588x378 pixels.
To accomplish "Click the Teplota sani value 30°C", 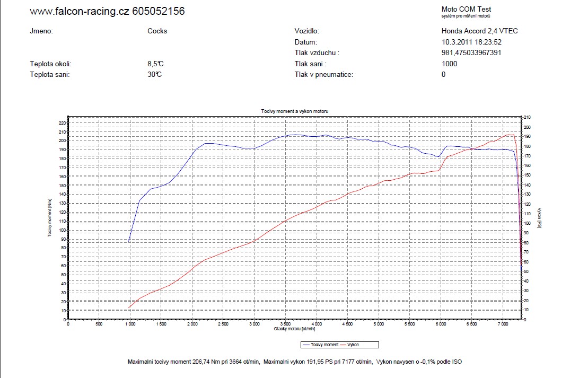I will [x=154, y=74].
